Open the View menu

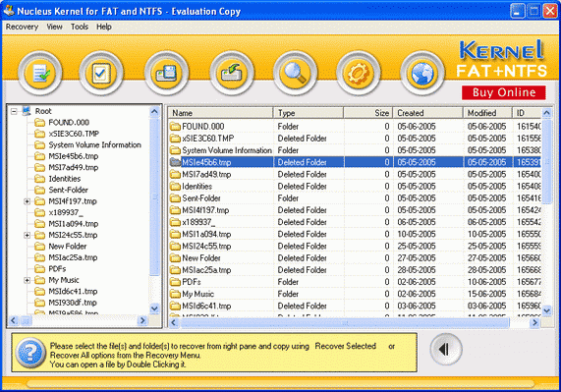(54, 27)
